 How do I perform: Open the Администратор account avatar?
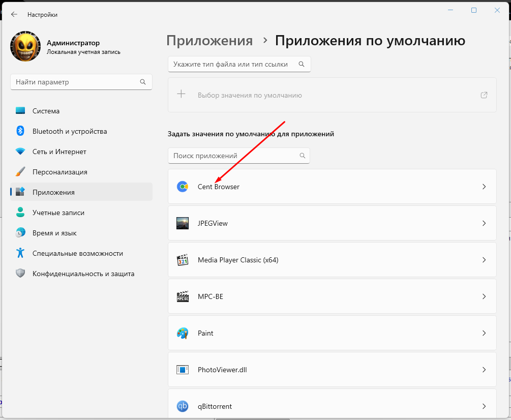(x=25, y=46)
